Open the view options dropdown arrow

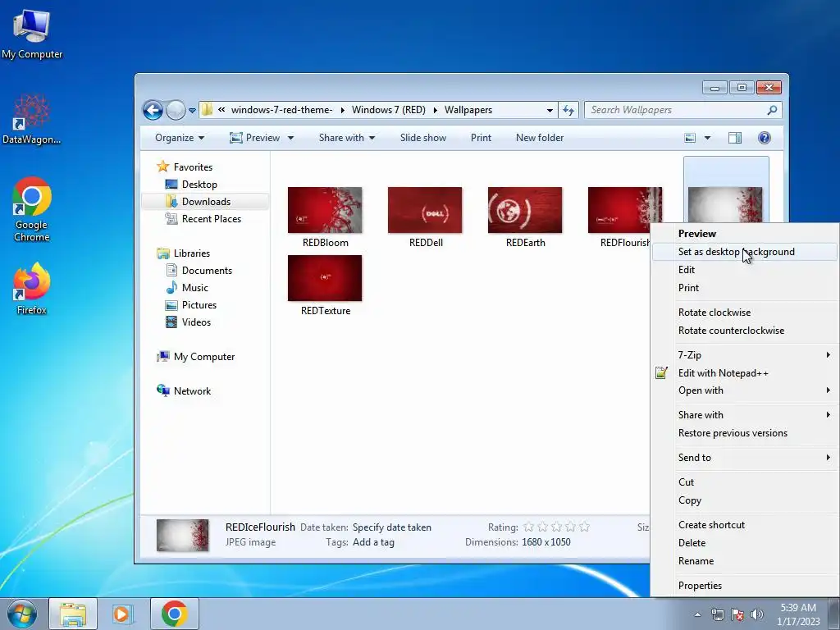[707, 138]
